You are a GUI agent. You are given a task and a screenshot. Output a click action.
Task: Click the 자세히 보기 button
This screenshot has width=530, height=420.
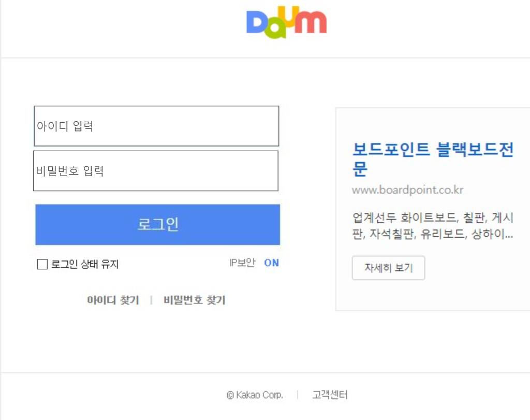(x=389, y=268)
